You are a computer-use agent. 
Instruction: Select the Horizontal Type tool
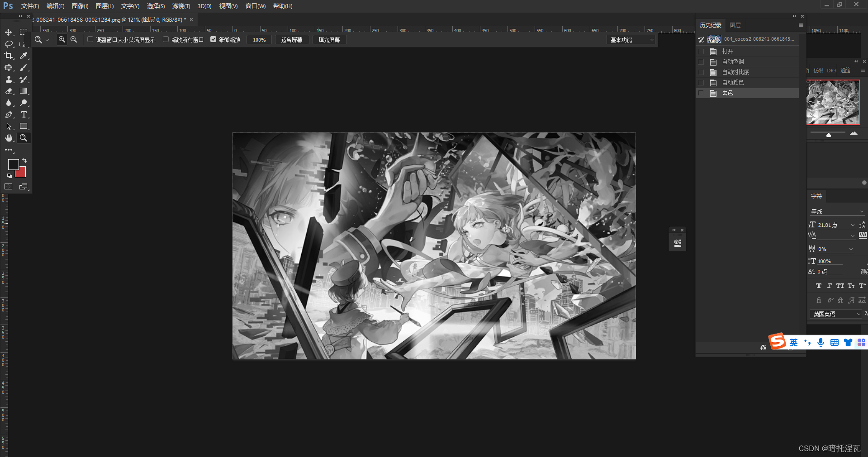coord(24,114)
